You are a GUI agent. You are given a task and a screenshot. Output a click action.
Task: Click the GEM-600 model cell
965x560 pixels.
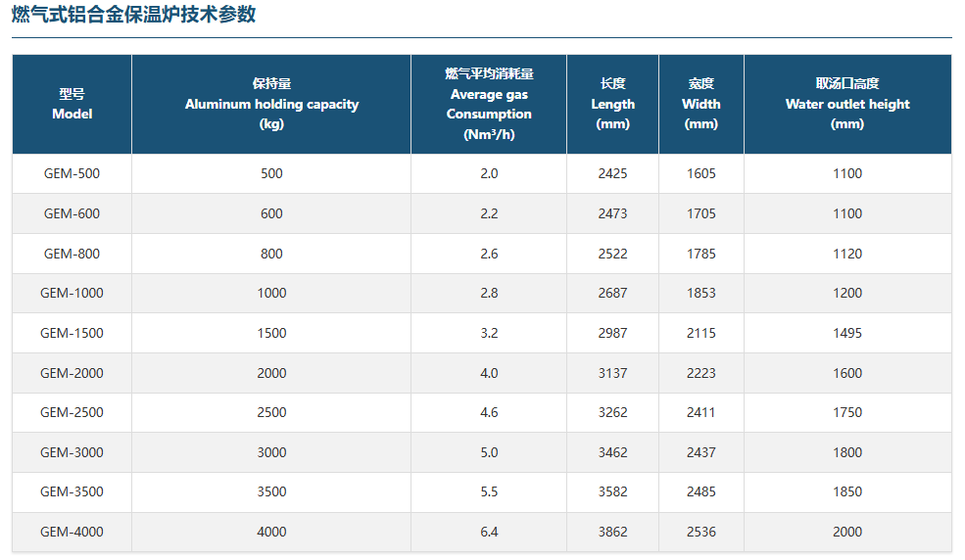[72, 213]
